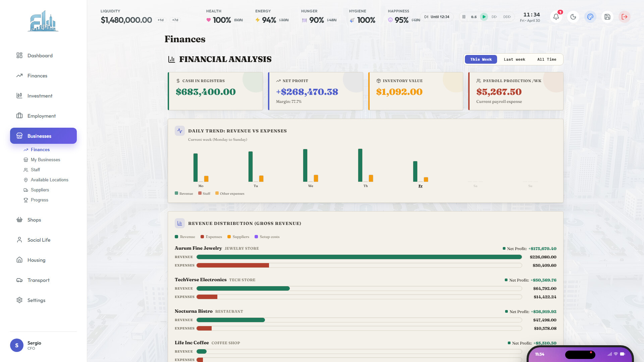Click the Sergio CFO profile avatar
The width and height of the screenshot is (644, 362).
coord(17,345)
